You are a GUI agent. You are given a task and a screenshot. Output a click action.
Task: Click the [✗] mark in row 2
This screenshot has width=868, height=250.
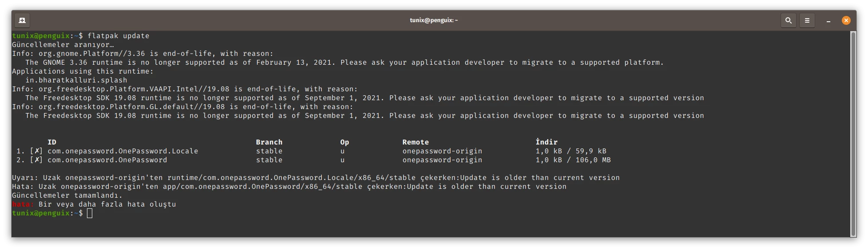coord(36,160)
